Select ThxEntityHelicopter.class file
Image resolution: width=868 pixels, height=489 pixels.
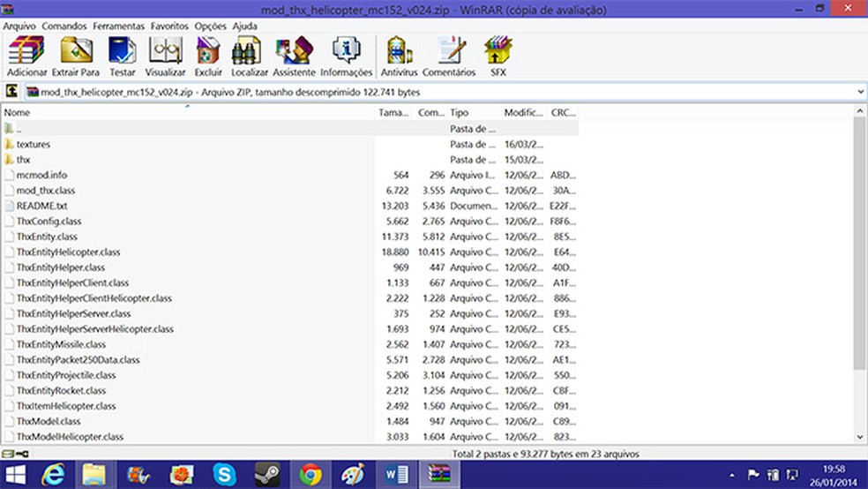point(68,252)
